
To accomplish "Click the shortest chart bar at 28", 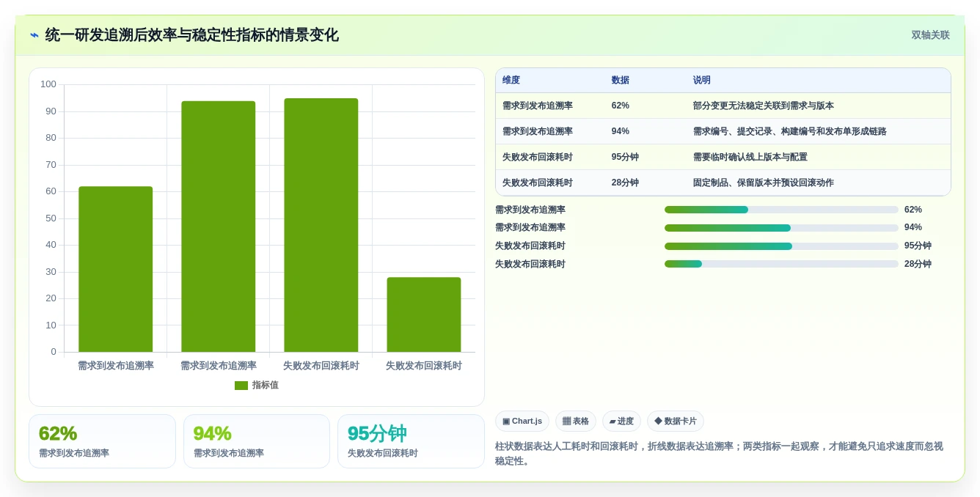I will [424, 314].
